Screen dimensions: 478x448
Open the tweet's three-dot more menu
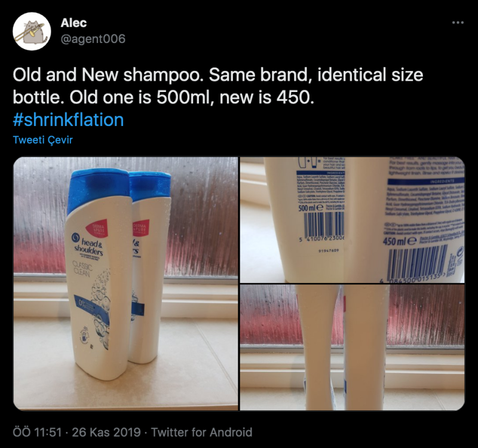coord(458,23)
